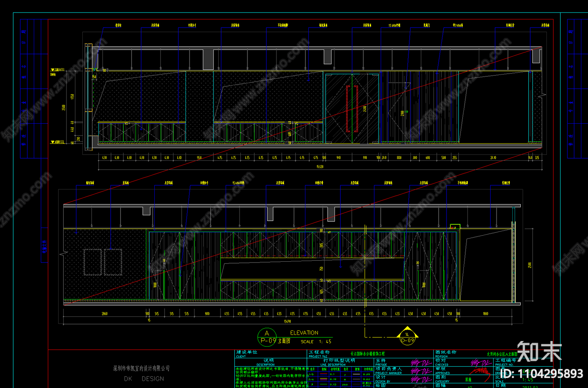Click the A P-09 elevation marker circle
Screen dimensions: 588x388
[x=267, y=337]
